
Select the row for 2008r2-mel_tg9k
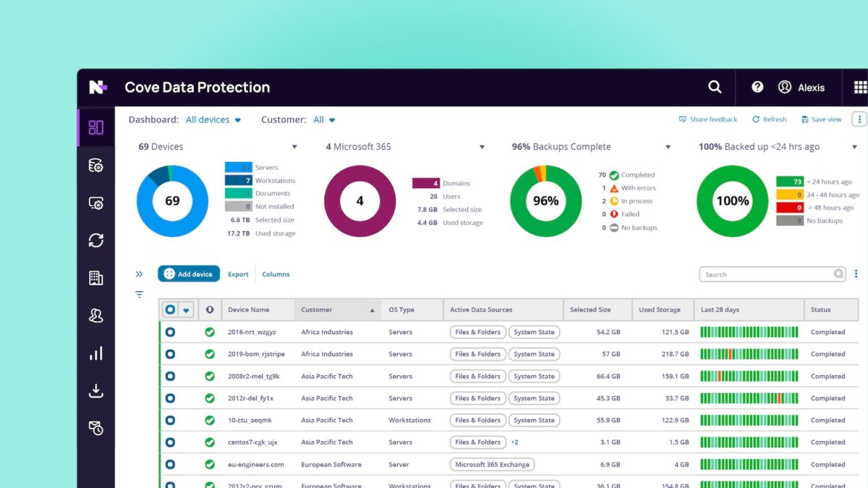point(170,376)
